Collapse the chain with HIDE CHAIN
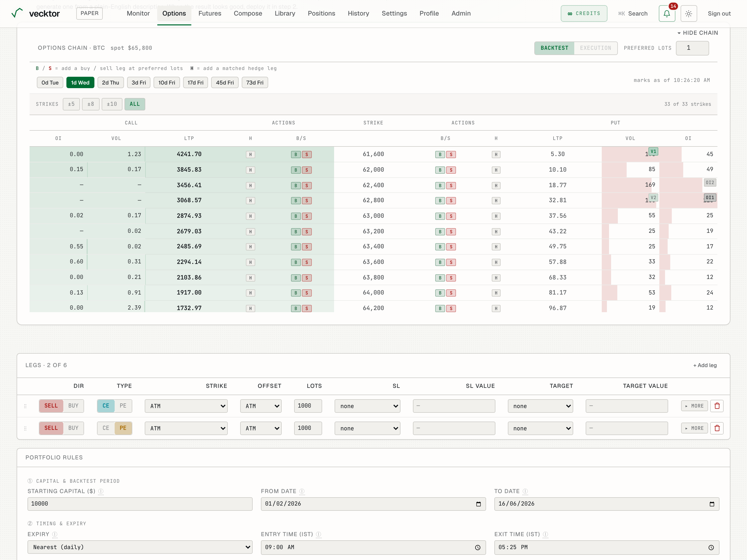 coord(697,33)
